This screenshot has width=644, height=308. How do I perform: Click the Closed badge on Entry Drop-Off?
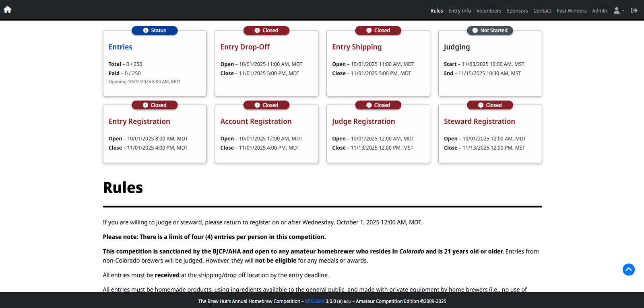[266, 31]
